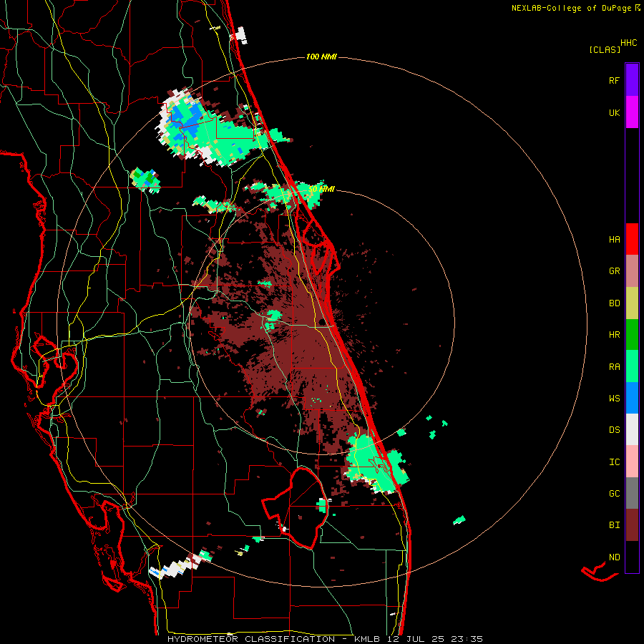Pick the RA light green legend swatch
The width and height of the screenshot is (644, 644).
632,366
